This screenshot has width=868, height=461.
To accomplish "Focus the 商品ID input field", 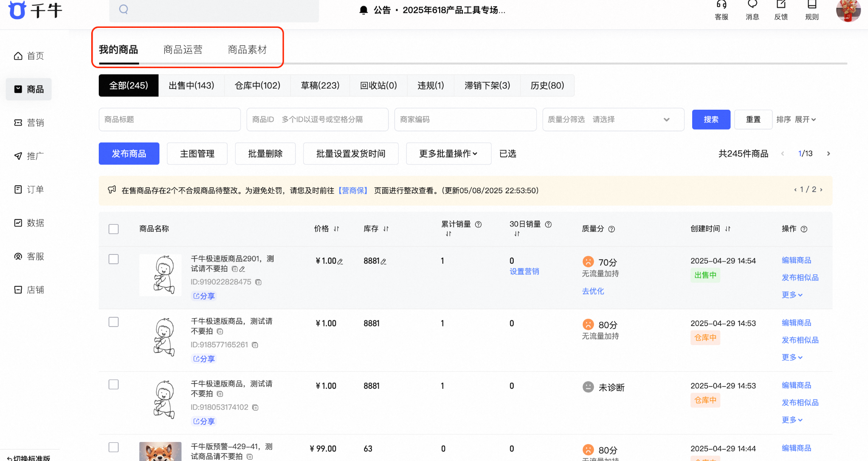I will pos(318,119).
